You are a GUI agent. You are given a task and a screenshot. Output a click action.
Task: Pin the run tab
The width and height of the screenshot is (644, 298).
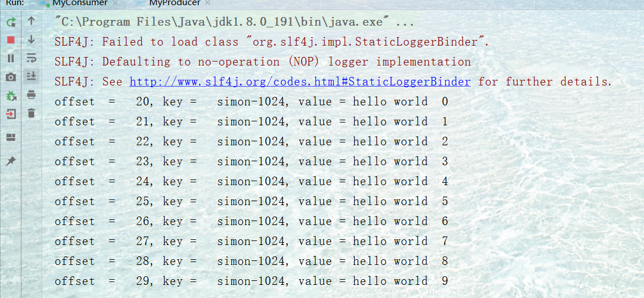pos(11,161)
